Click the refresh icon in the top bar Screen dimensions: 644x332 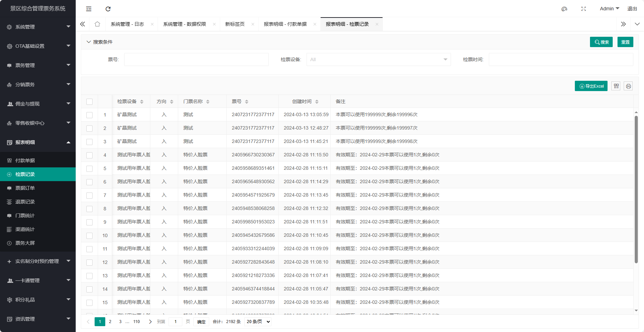(108, 9)
